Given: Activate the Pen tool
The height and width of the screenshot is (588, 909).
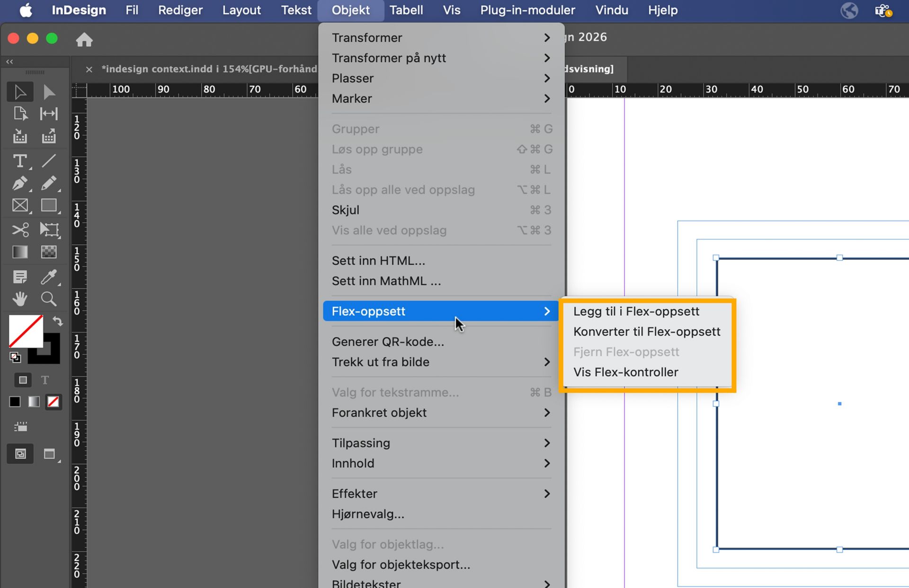Looking at the screenshot, I should (20, 183).
